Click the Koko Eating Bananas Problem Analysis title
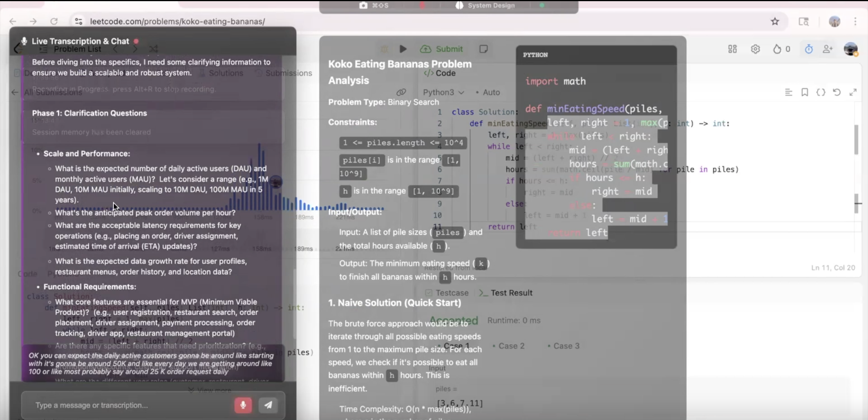The image size is (868, 420). pos(400,72)
